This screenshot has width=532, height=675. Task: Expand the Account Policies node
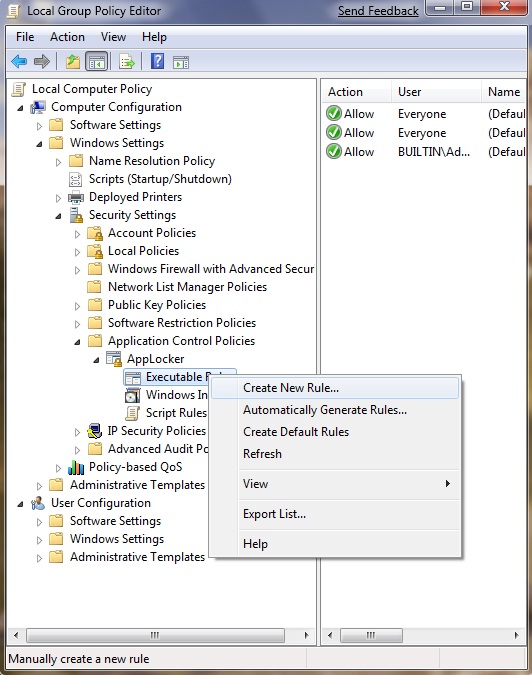point(77,234)
